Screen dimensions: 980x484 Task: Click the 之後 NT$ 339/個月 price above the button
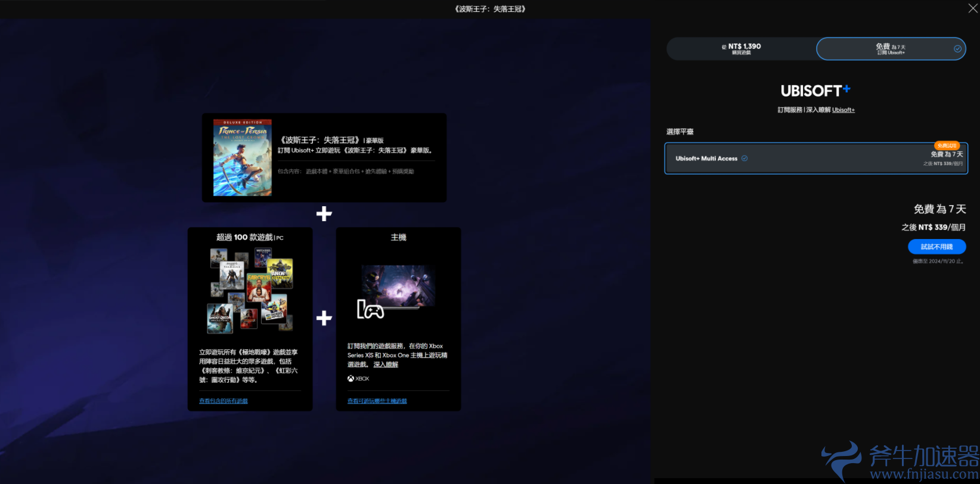point(934,227)
